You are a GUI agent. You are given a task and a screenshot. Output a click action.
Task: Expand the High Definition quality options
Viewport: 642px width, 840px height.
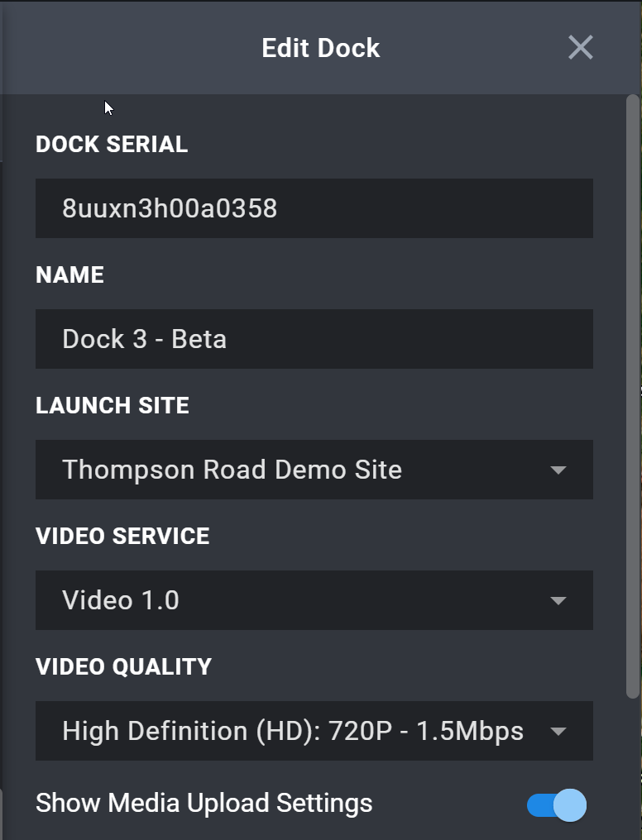click(x=314, y=731)
